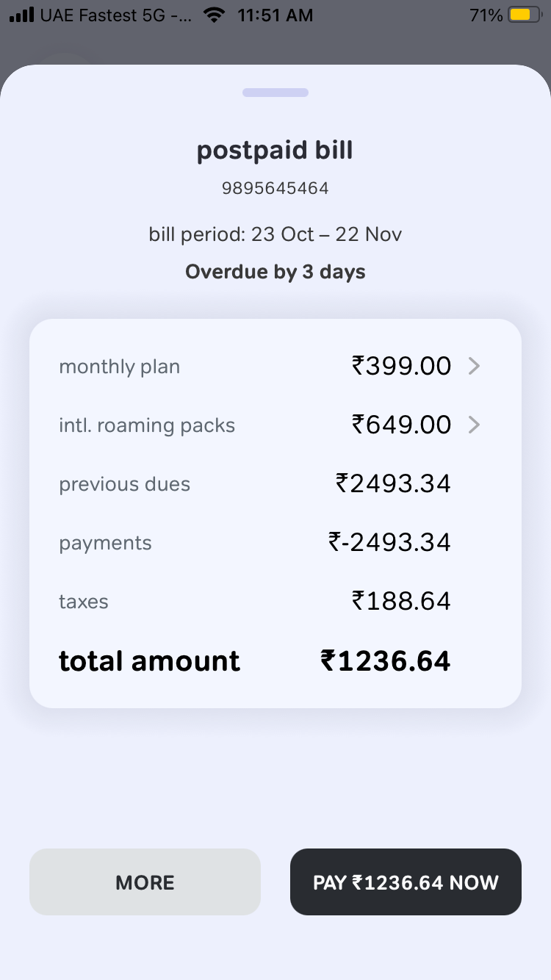The height and width of the screenshot is (980, 551).
Task: Expand monthly plan details chevron
Action: [475, 366]
